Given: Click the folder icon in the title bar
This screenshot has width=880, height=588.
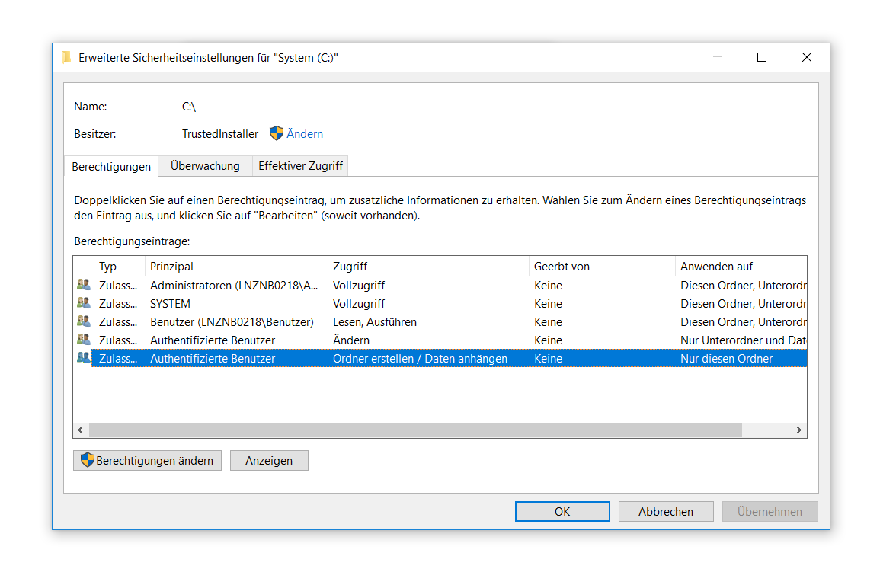Looking at the screenshot, I should [67, 58].
